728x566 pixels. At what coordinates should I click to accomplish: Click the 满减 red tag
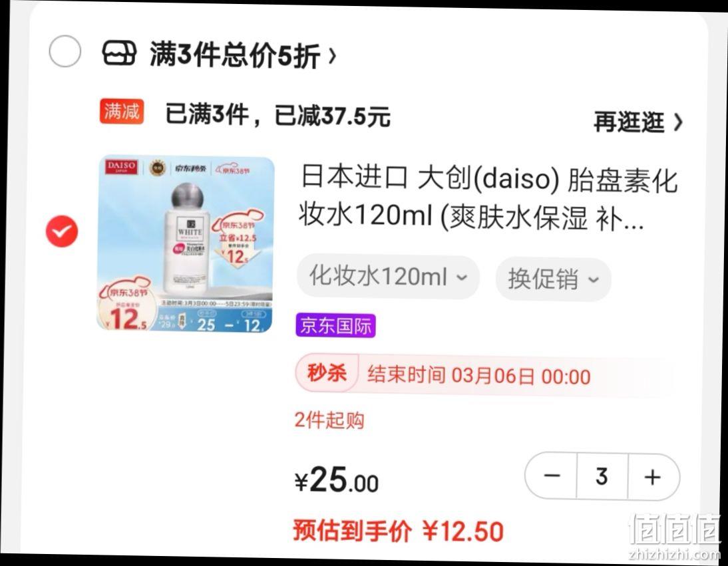[122, 112]
